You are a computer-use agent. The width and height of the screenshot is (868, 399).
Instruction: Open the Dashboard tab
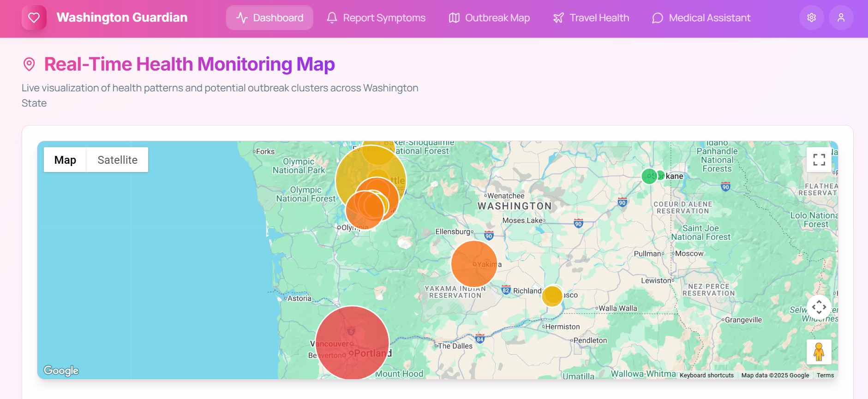269,18
